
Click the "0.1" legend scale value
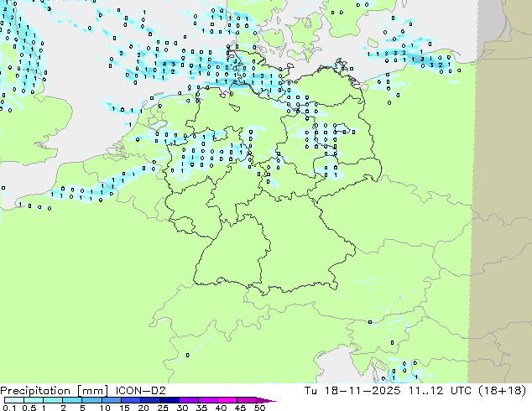coord(9,408)
